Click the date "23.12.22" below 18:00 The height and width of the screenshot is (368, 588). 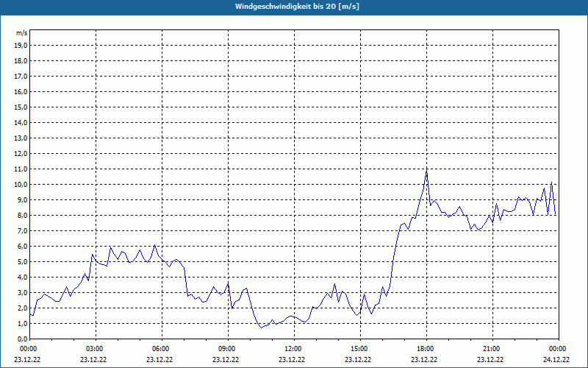[424, 359]
